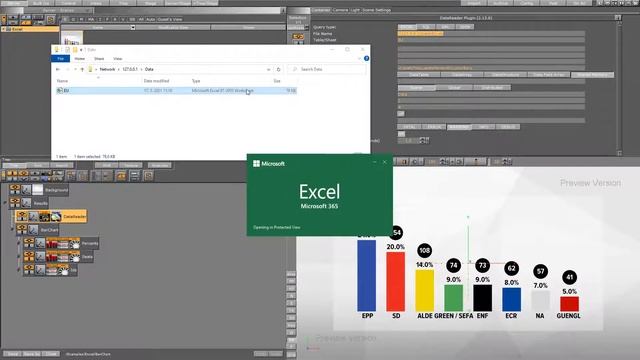Expand the Percents container node
Screen dimensions: 640x360
[x=19, y=243]
